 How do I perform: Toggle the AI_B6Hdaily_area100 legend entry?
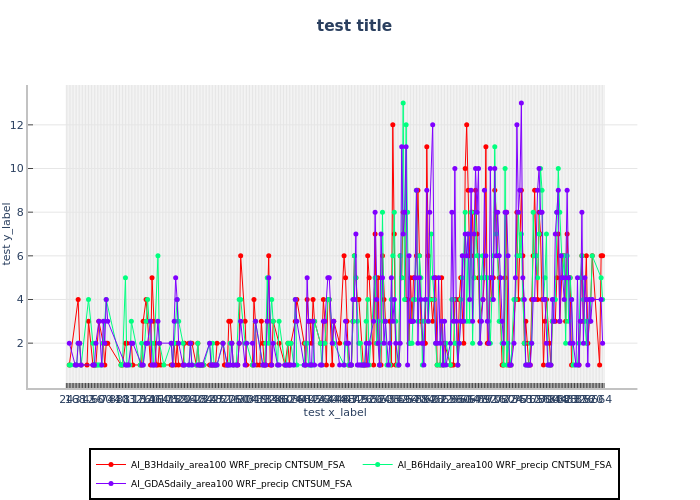504,464
